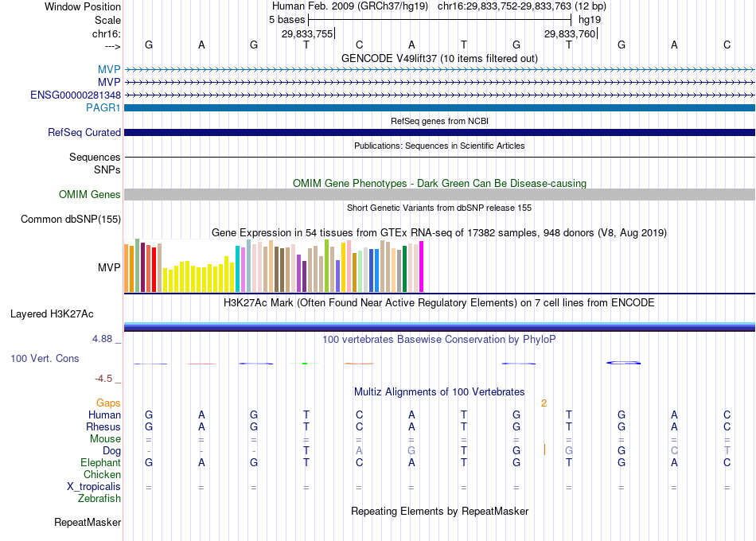
Task: Click the SNPs track label
Action: (107, 169)
